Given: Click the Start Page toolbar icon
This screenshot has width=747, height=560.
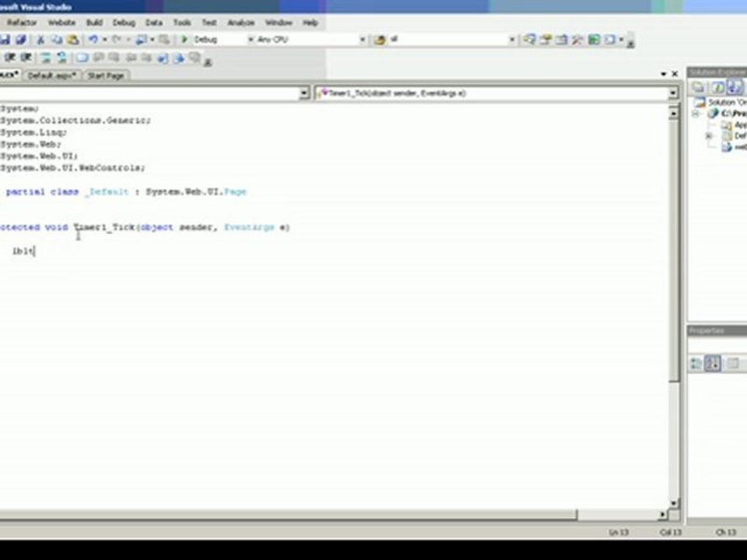Looking at the screenshot, I should (x=594, y=40).
